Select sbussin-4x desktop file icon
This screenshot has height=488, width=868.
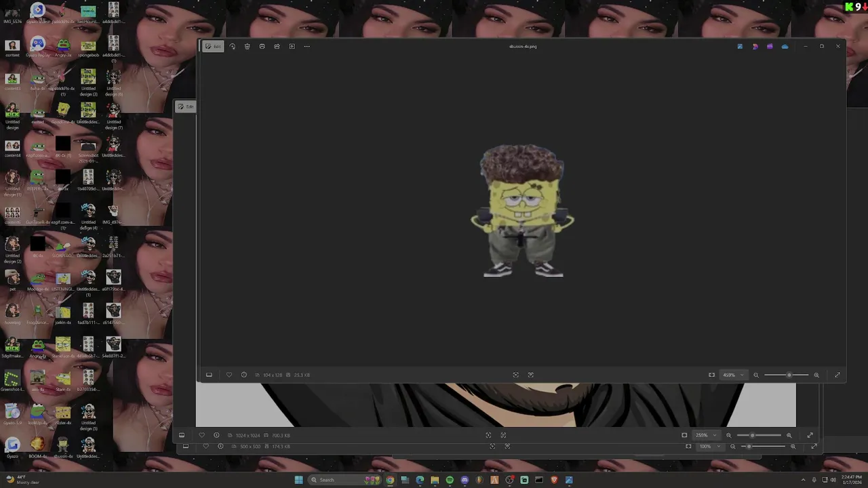pos(63,447)
